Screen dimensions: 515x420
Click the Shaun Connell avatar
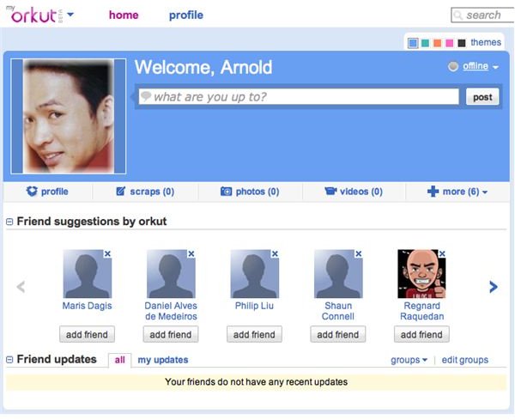pyautogui.click(x=338, y=274)
